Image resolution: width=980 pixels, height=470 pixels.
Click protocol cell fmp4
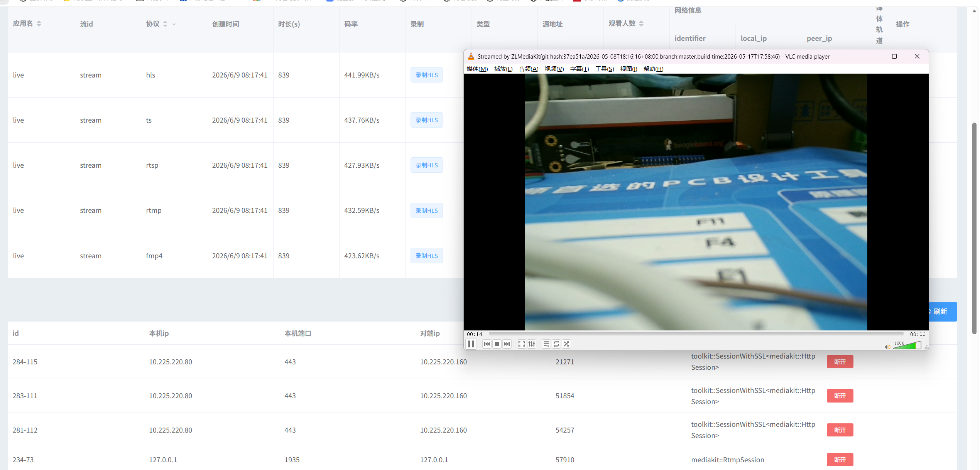click(x=154, y=256)
